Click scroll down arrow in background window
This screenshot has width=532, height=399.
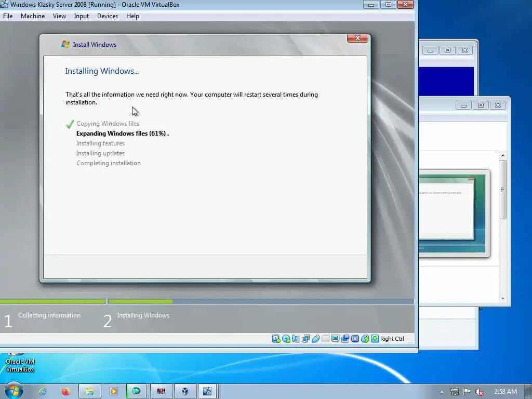503,298
